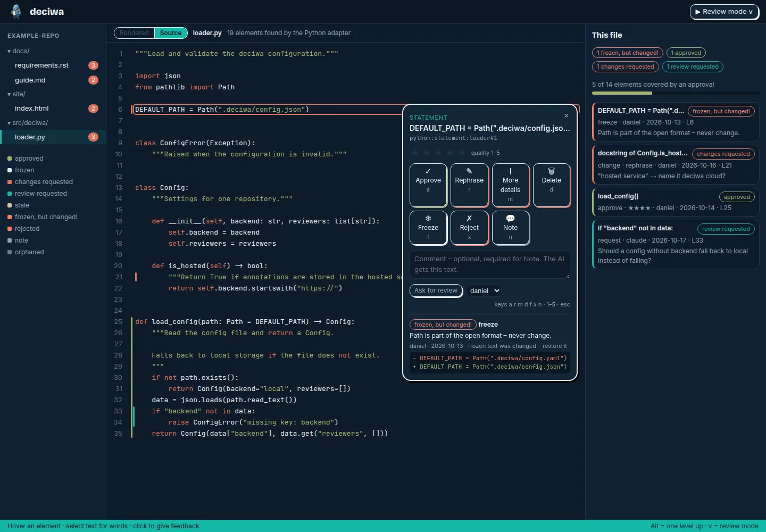Viewport: 766px width, 532px height.
Task: Switch to the Rendered view
Action: [134, 33]
